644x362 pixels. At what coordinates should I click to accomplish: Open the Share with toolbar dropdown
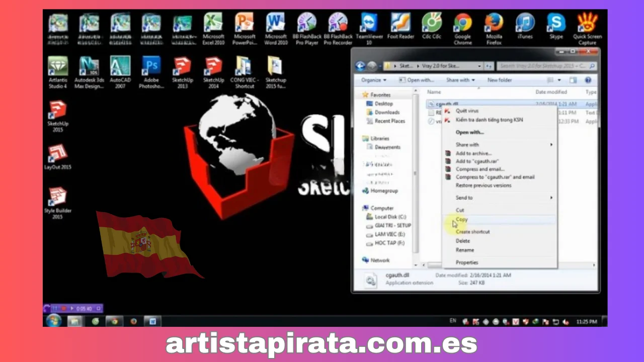(x=460, y=80)
